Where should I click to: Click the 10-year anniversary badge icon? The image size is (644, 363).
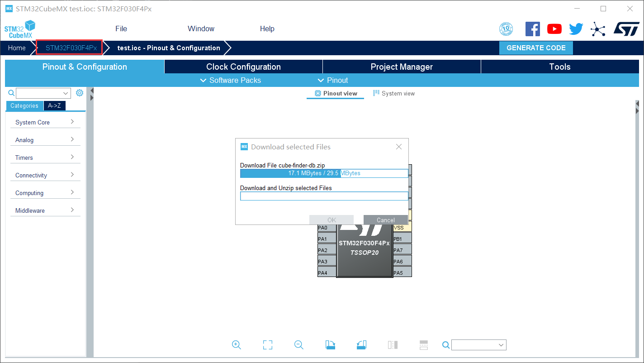tap(506, 29)
